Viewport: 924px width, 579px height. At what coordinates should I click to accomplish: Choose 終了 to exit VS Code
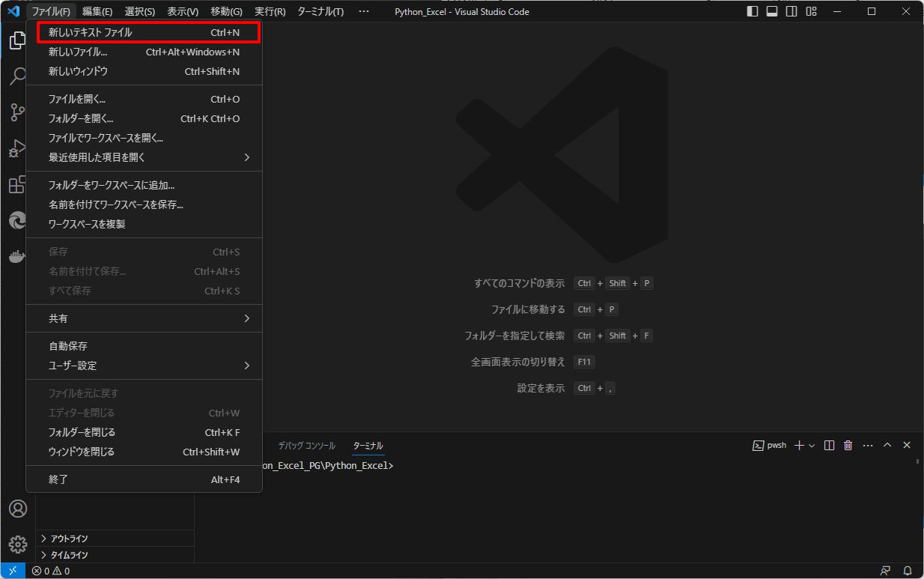point(144,479)
